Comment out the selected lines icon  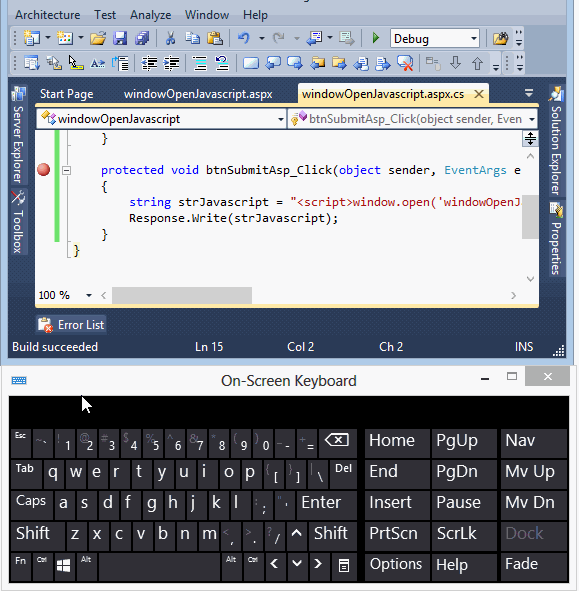(200, 63)
